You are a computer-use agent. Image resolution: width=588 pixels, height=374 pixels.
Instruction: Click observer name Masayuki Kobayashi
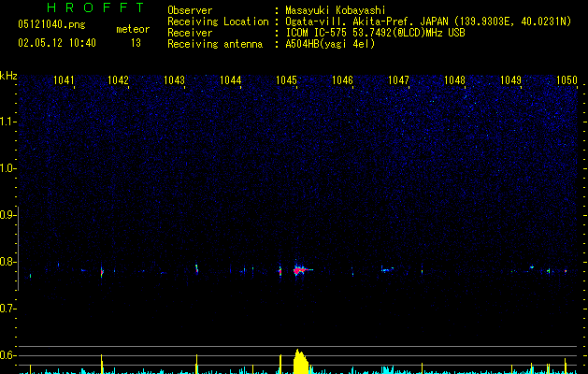[x=336, y=10]
